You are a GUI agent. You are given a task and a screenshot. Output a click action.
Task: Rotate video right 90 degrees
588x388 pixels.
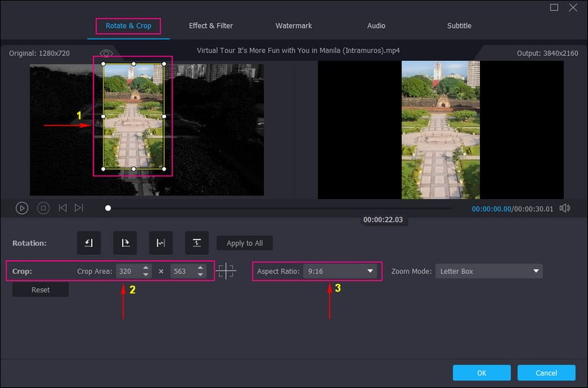[x=125, y=243]
